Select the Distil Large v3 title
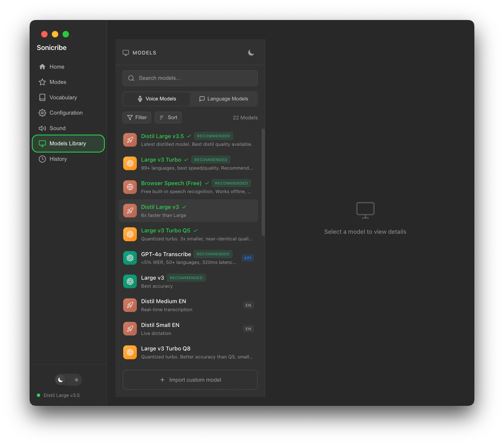The height and width of the screenshot is (445, 504). (160, 207)
